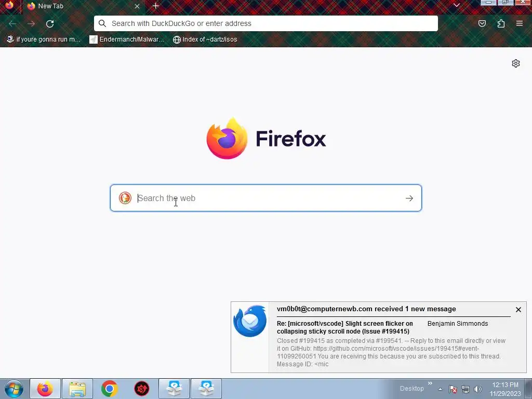Open a new tab with plus button
This screenshot has width=532, height=399.
point(155,6)
